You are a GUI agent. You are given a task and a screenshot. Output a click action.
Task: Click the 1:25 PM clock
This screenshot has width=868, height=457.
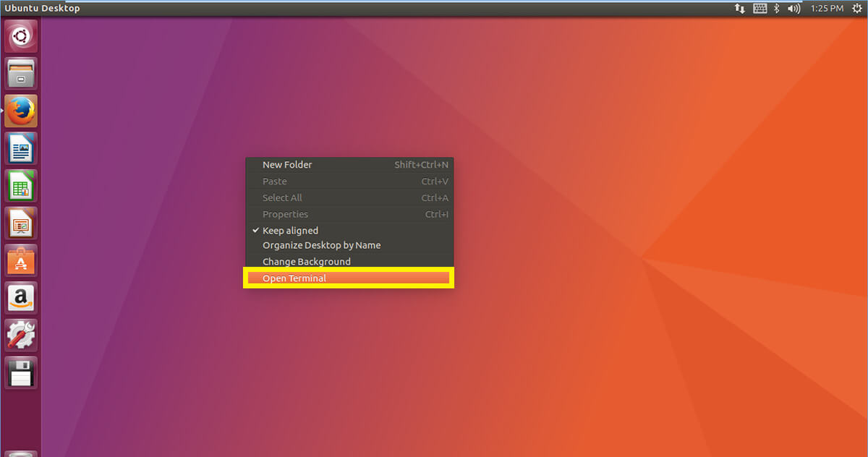(x=827, y=8)
